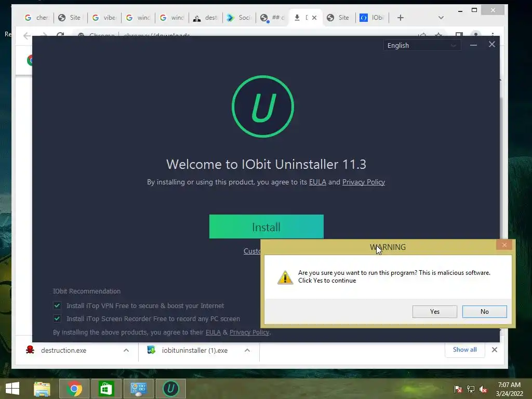Expand iobituninstaller (1).exe download options chevron
This screenshot has width=532, height=399.
click(x=247, y=350)
